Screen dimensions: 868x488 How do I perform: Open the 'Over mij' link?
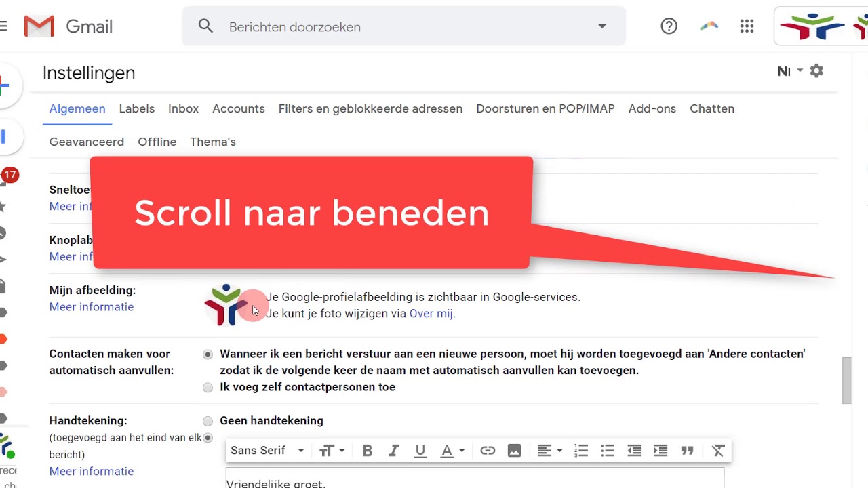click(431, 314)
